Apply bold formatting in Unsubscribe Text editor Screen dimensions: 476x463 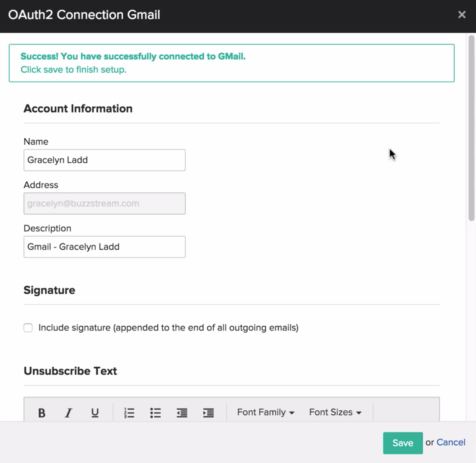pos(42,413)
